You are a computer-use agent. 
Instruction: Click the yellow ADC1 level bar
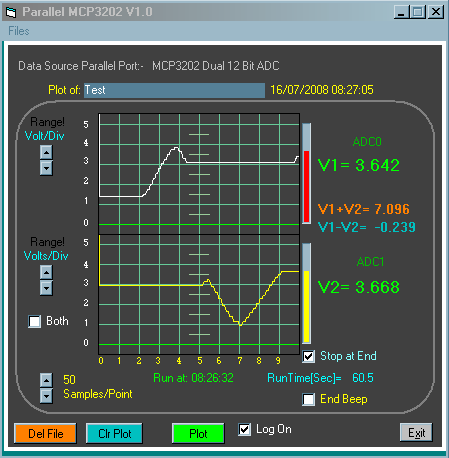click(x=307, y=306)
